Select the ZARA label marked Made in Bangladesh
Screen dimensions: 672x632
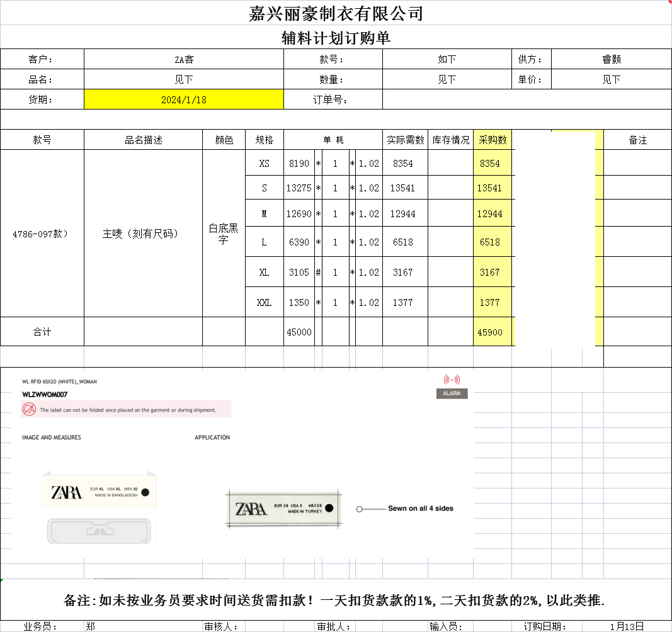(98, 492)
